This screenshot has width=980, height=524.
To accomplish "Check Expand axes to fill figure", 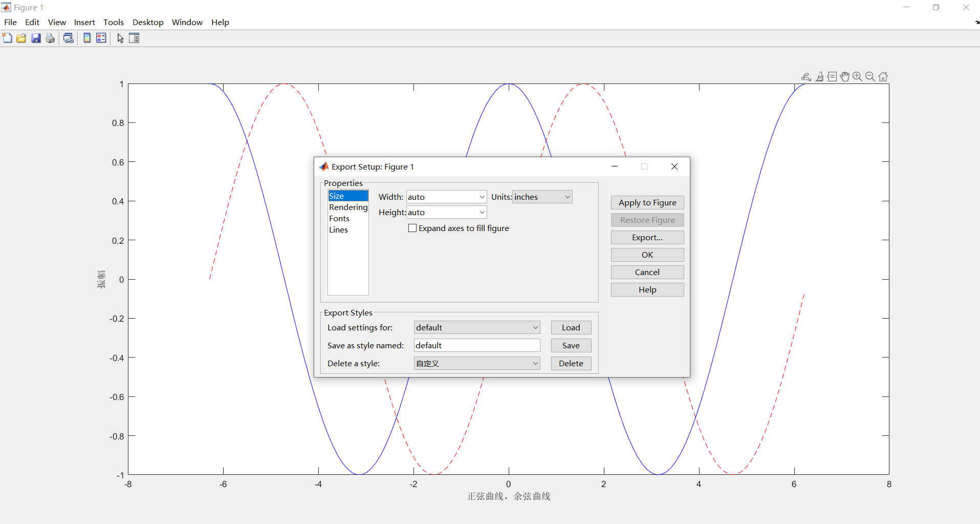I will click(x=412, y=228).
